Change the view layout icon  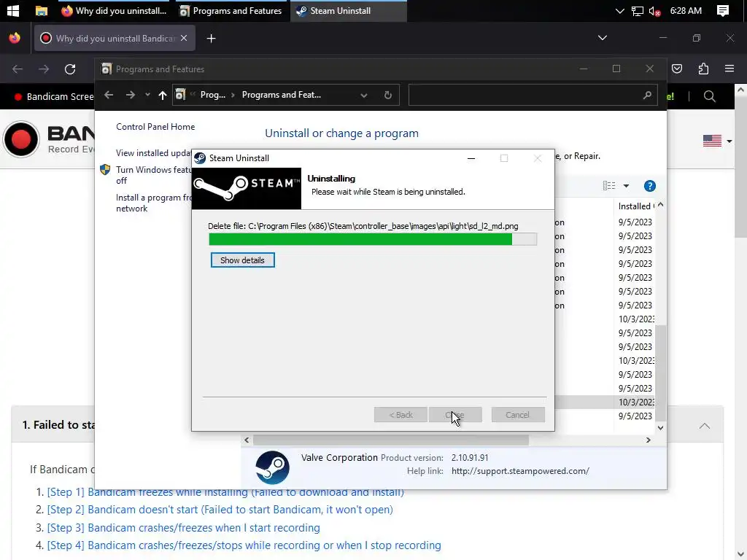tap(609, 186)
